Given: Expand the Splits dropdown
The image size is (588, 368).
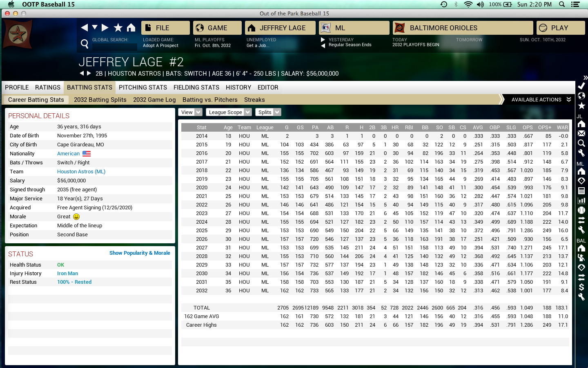Looking at the screenshot, I should (x=268, y=112).
